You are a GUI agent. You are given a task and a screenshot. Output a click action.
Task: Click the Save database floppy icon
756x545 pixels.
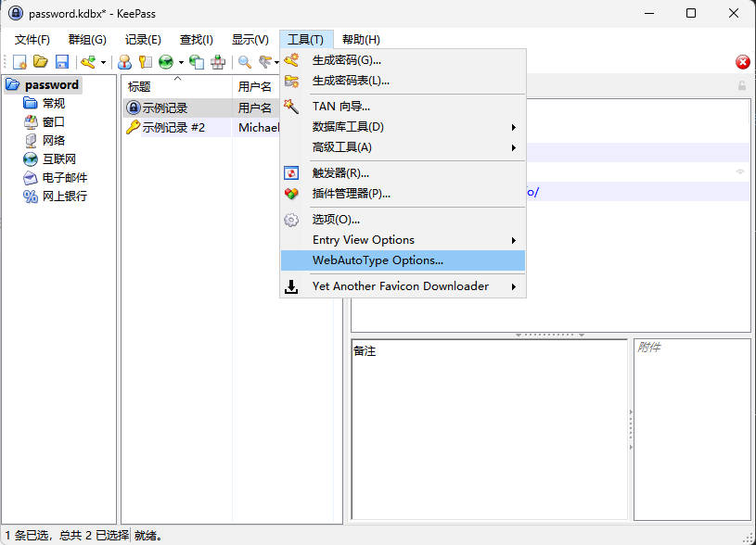click(62, 62)
